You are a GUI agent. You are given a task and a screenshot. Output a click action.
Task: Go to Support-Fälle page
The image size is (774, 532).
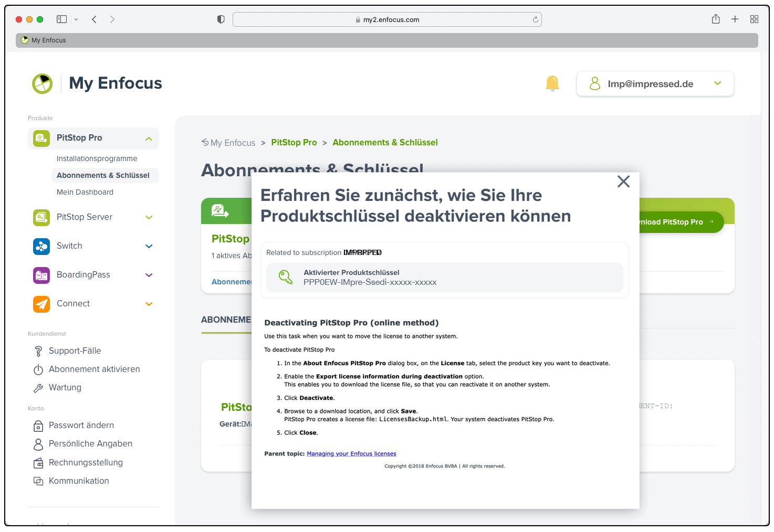[x=75, y=350]
